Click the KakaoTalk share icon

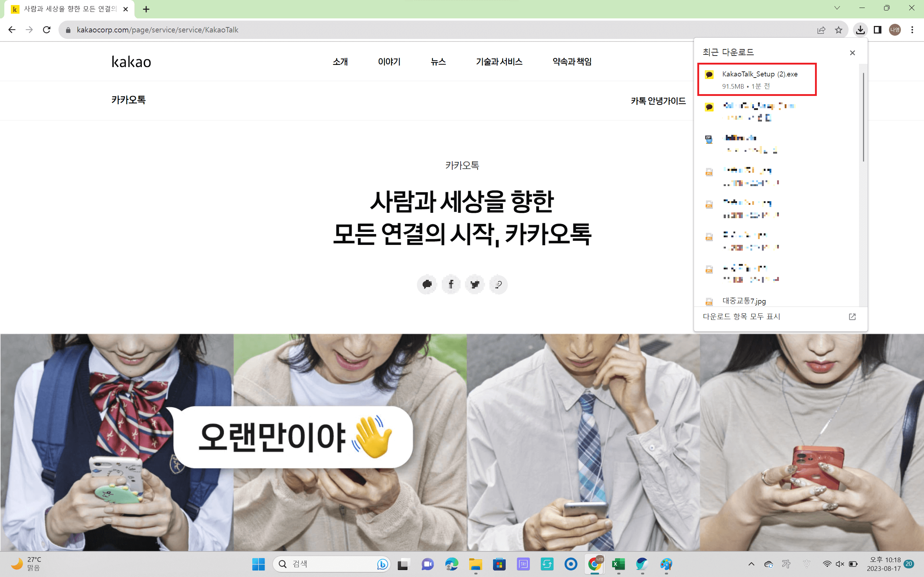point(427,284)
